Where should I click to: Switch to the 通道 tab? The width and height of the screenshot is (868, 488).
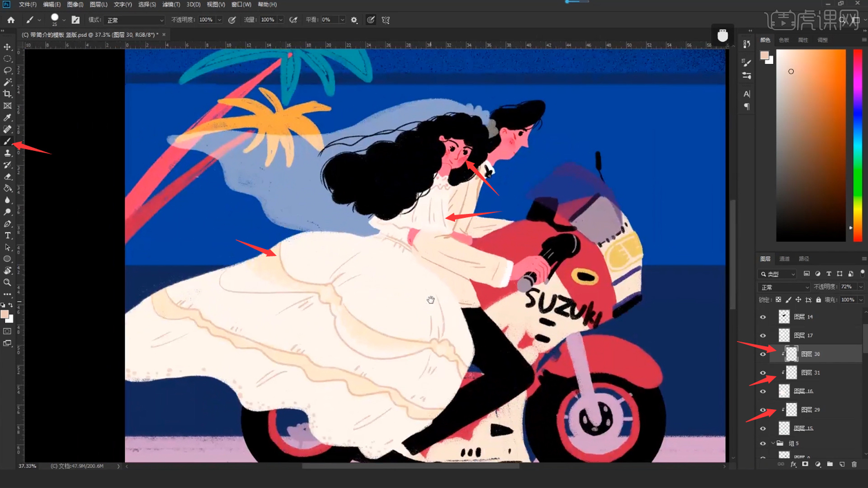point(784,259)
